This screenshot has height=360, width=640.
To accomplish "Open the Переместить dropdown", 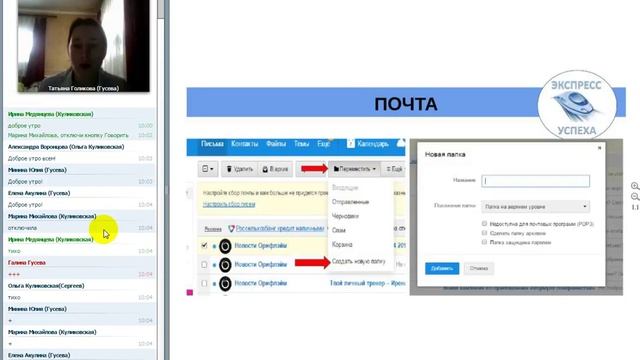I will click(354, 169).
